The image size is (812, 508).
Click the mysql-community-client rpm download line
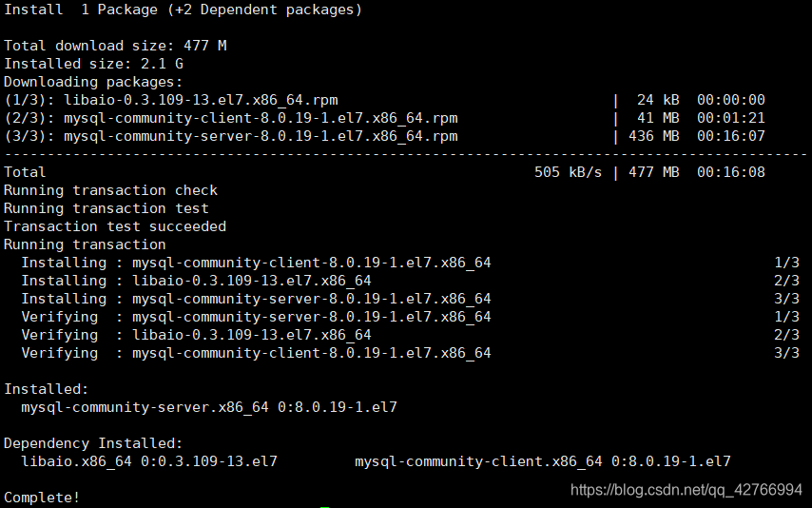click(384, 118)
